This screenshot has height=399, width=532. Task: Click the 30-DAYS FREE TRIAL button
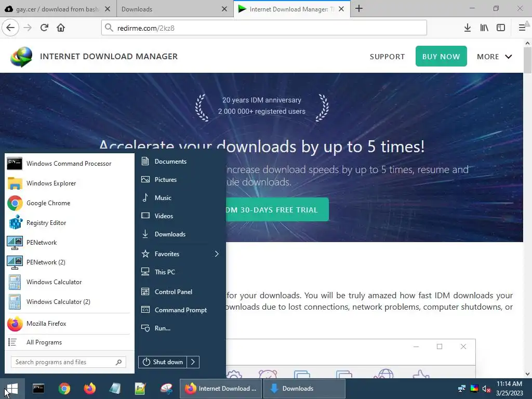277,209
